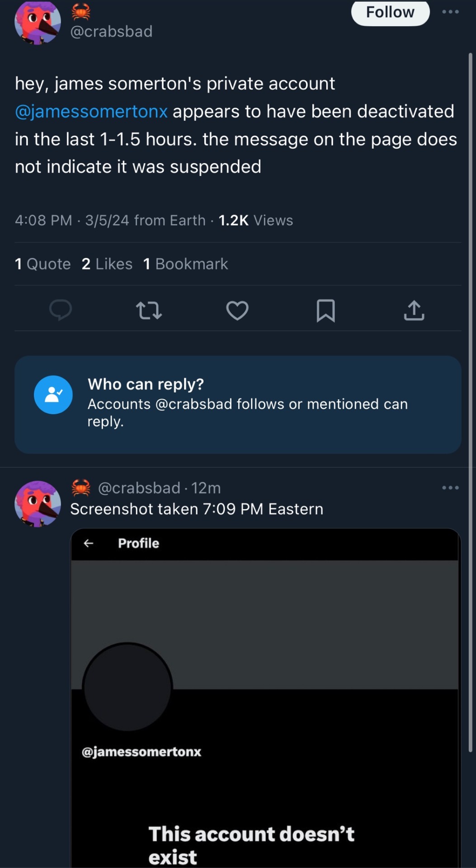Screen dimensions: 476x868
Task: Repost this tweet via retweet icon
Action: [149, 311]
